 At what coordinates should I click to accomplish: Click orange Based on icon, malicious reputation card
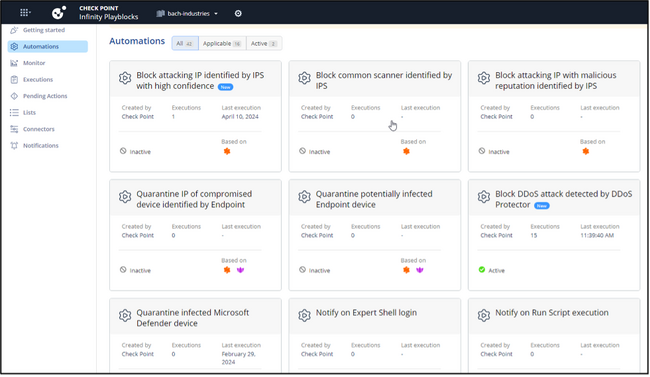click(x=586, y=151)
